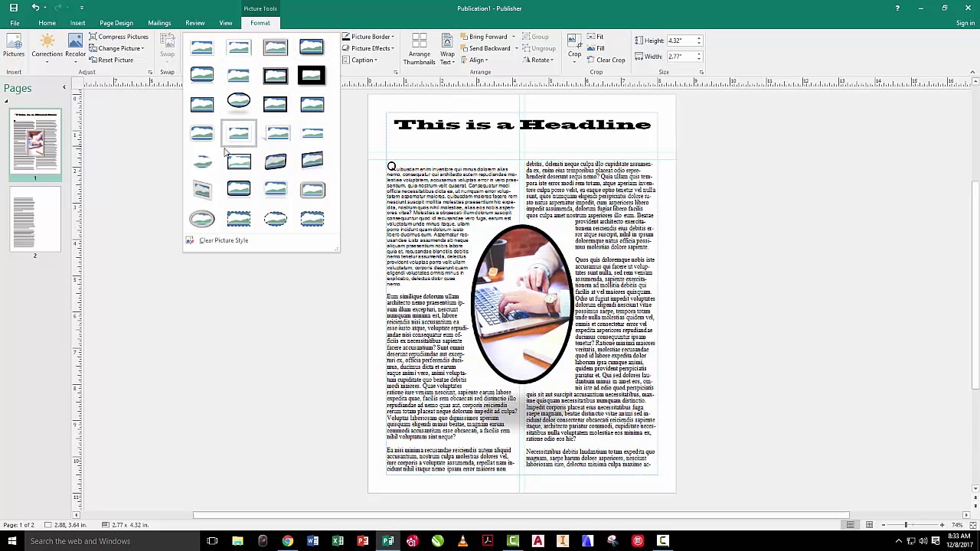This screenshot has width=980, height=551.
Task: Open the Mailings ribbon tab
Action: [159, 22]
